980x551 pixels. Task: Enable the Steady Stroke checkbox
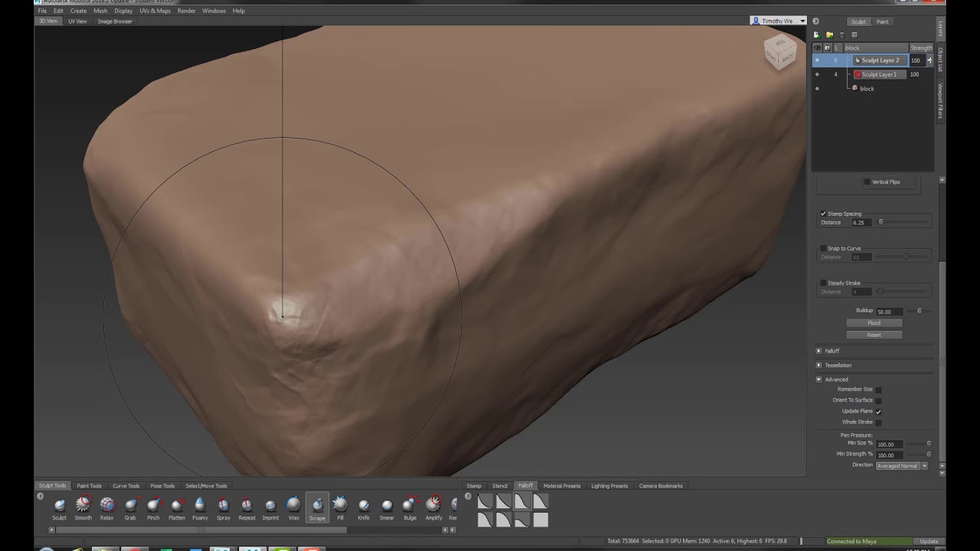click(x=823, y=283)
